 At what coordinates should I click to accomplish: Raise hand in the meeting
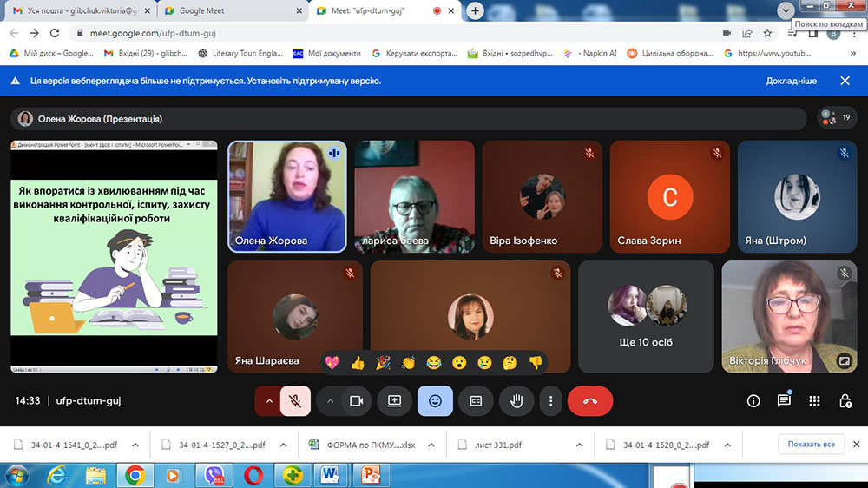[516, 401]
